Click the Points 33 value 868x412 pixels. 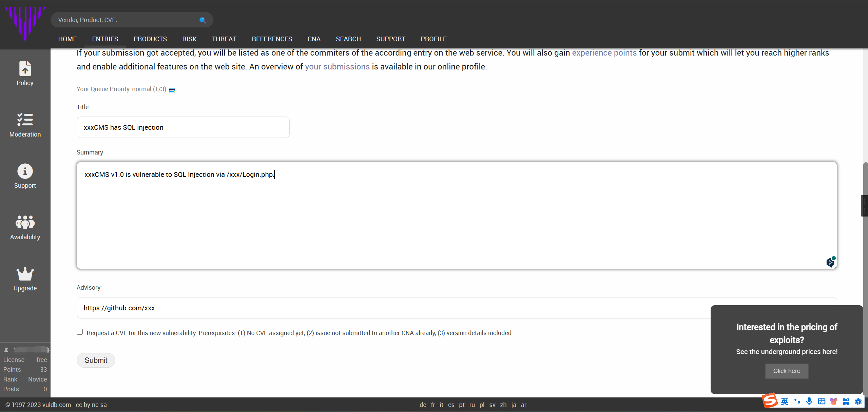(x=43, y=370)
